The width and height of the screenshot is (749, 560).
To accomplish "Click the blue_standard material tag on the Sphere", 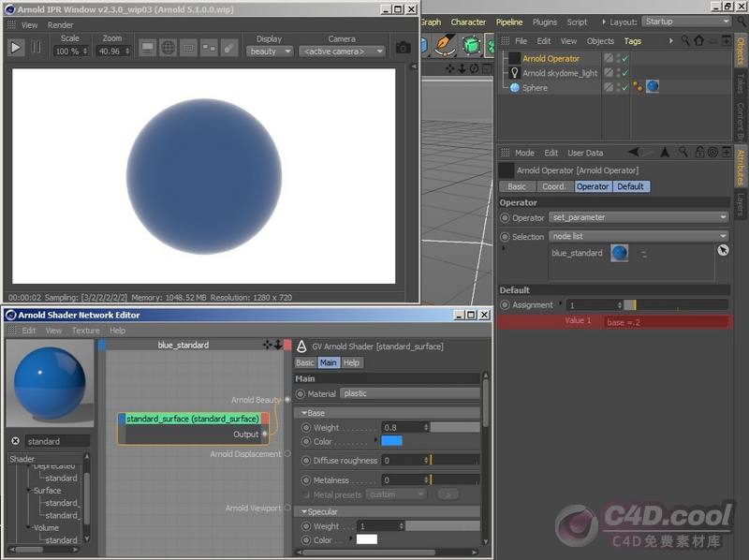I will coord(653,86).
